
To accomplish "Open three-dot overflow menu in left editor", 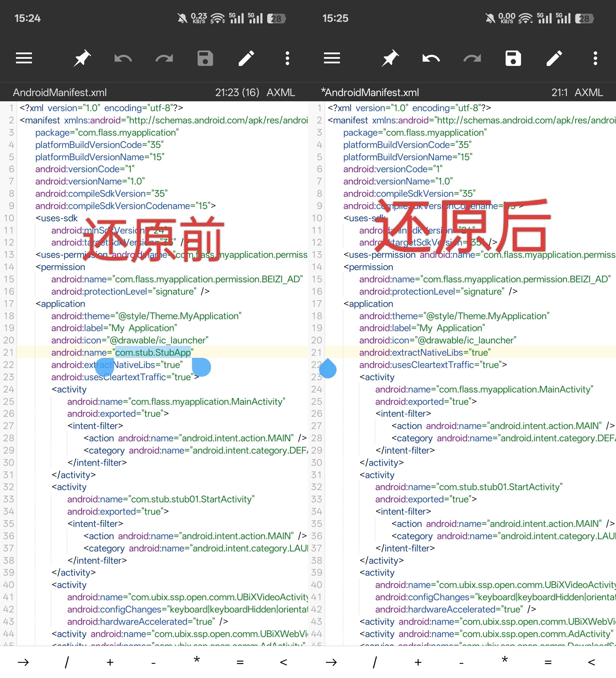I will (287, 58).
